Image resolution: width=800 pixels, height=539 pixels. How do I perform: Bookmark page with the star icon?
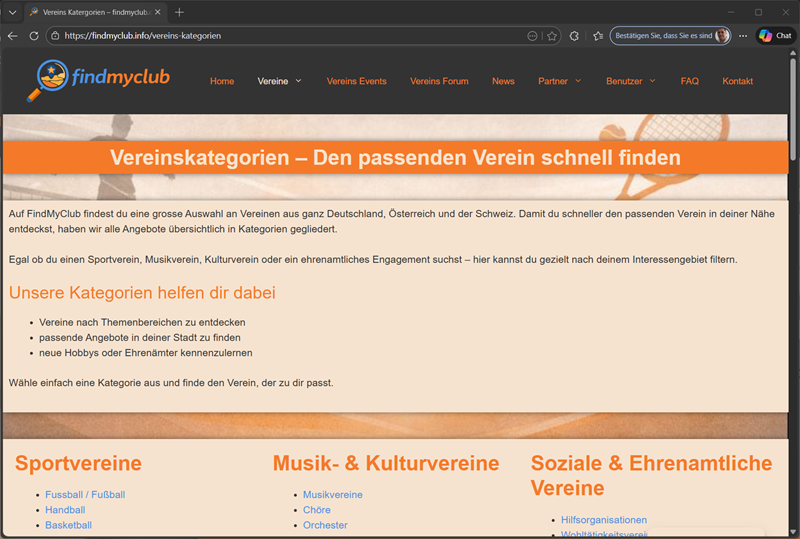point(552,36)
